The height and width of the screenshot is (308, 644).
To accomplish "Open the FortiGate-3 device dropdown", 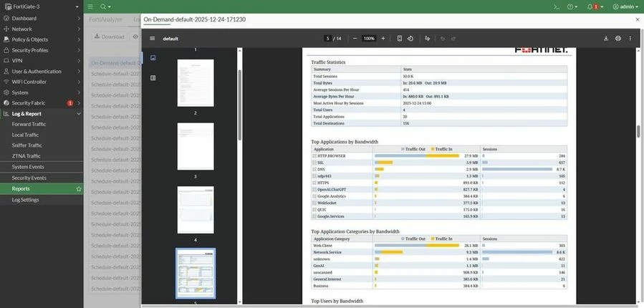I will tap(42, 6).
